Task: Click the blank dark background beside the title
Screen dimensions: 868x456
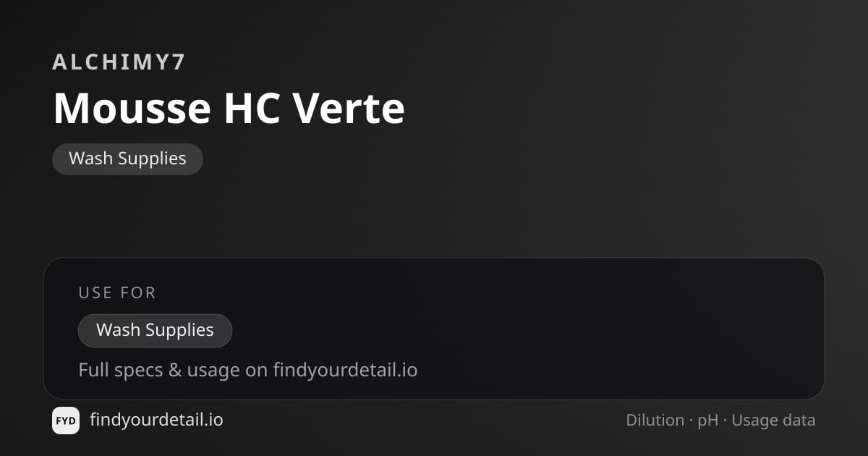Action: (615, 109)
